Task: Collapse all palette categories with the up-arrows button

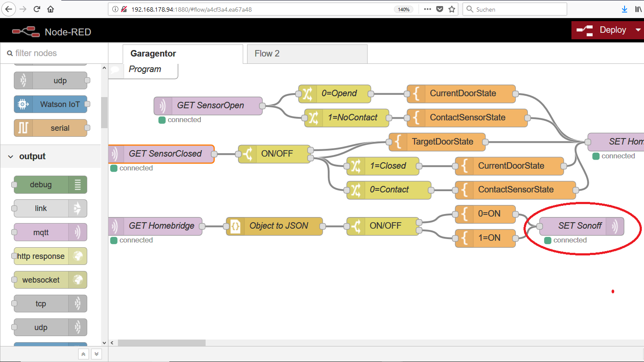Action: [83, 354]
